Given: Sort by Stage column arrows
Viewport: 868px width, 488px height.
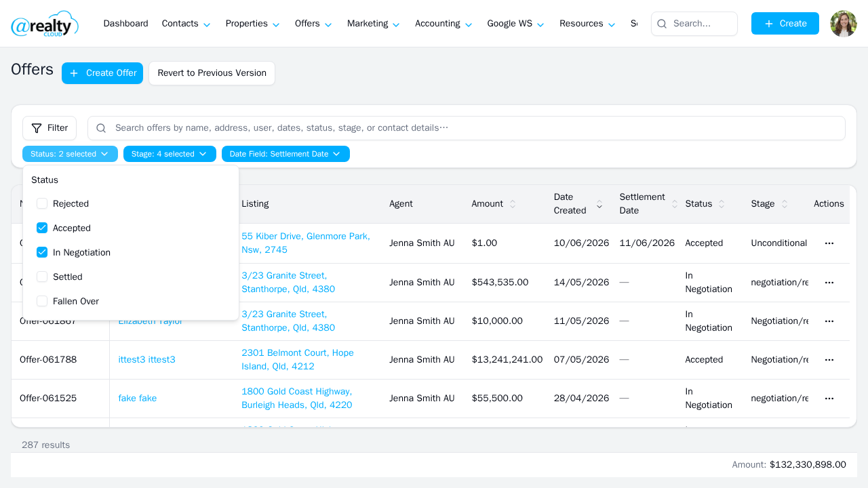Looking at the screenshot, I should click(785, 204).
